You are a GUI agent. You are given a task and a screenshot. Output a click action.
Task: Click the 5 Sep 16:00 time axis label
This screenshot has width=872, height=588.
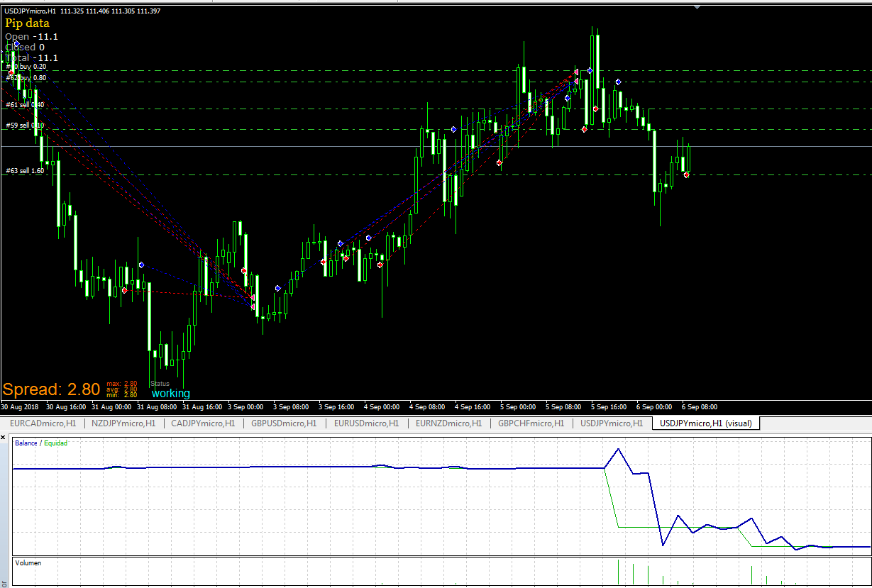pyautogui.click(x=609, y=407)
